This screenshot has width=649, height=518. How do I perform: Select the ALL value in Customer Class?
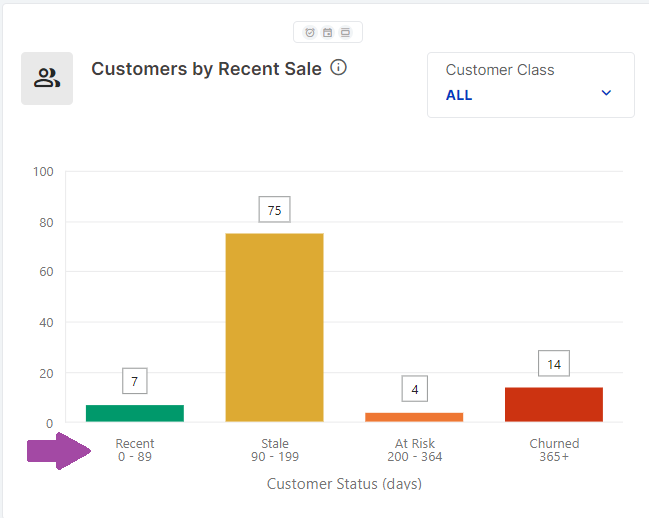(459, 96)
